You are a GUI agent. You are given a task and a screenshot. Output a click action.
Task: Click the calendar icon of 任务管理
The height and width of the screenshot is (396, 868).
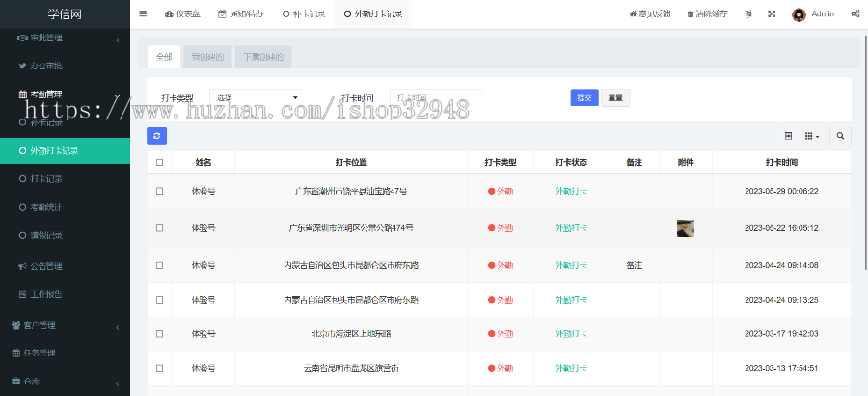pyautogui.click(x=16, y=353)
